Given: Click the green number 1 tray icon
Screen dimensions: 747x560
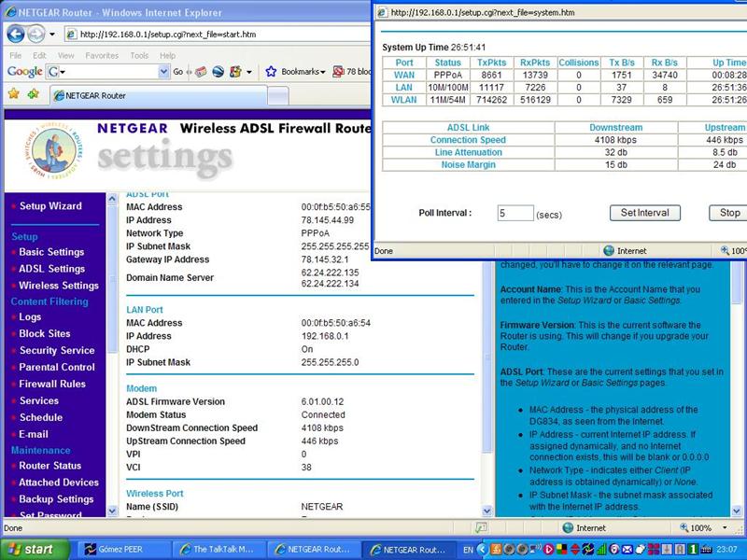Looking at the screenshot, I should click(693, 549).
